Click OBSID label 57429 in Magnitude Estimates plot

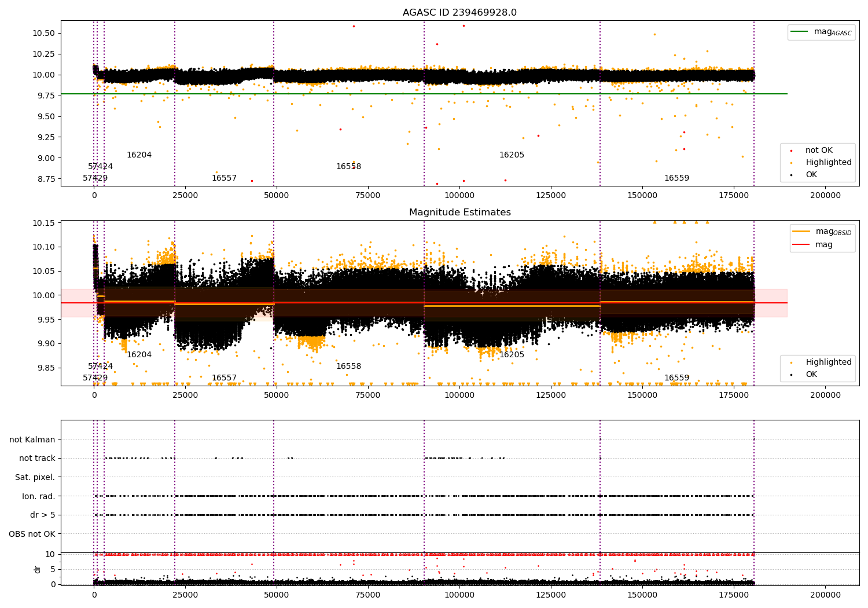coord(95,378)
